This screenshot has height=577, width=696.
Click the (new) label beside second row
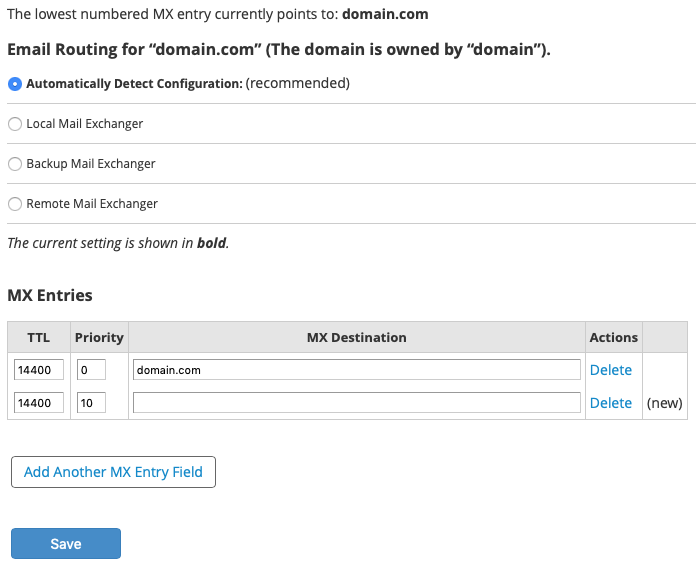click(664, 403)
